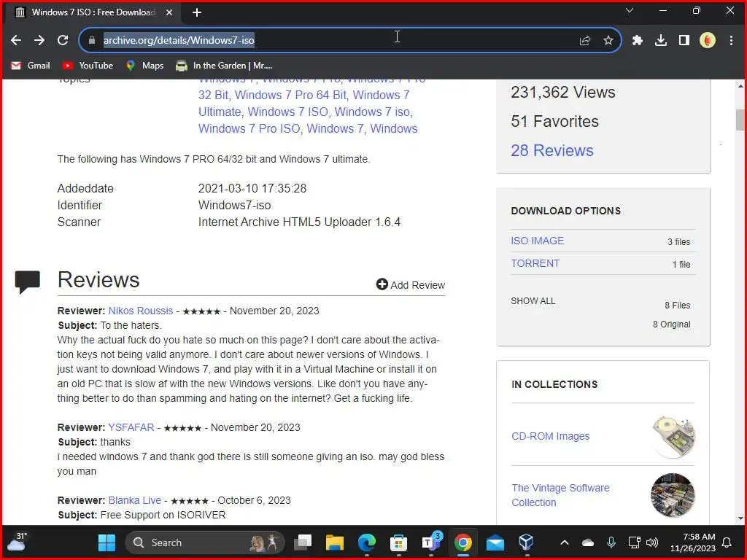Screen dimensions: 747x560
Task: Open the In the Garden bookmark
Action: point(224,66)
